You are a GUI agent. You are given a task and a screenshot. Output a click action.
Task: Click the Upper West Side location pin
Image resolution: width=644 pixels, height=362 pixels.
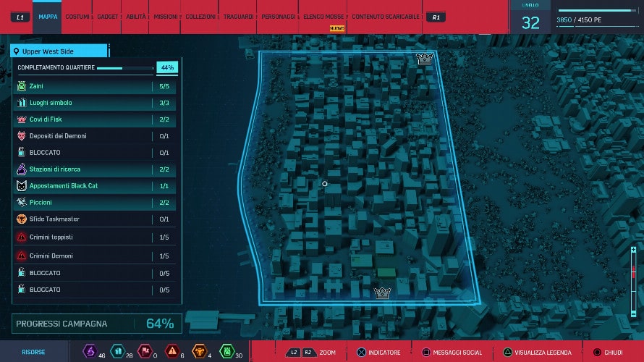17,51
